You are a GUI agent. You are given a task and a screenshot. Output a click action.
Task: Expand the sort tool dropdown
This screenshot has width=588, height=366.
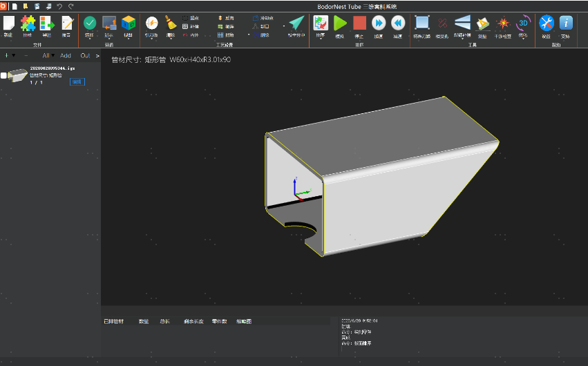click(x=321, y=37)
